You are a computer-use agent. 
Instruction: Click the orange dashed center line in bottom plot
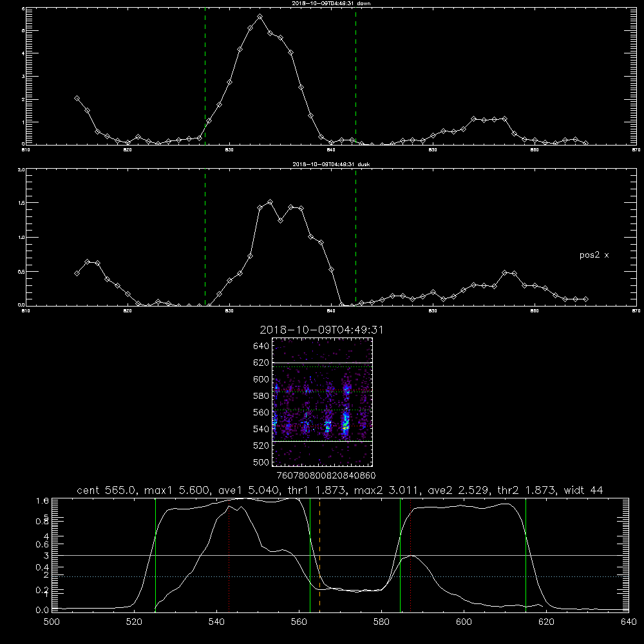click(319, 555)
